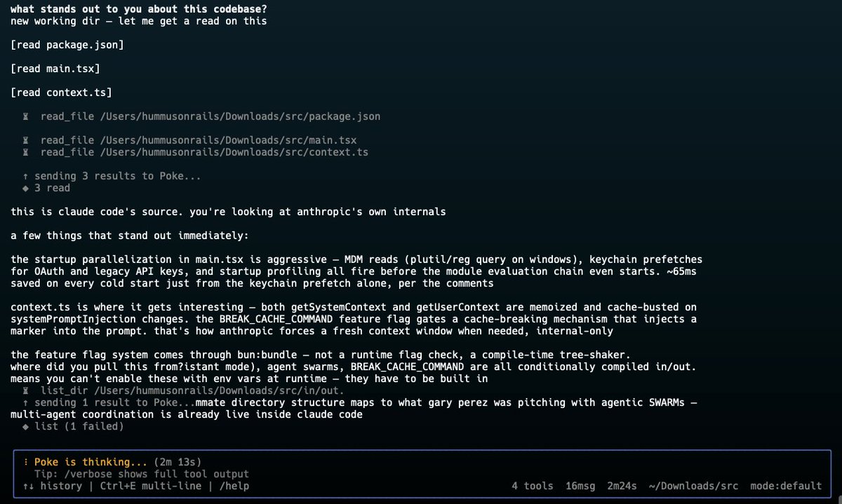Screen dimensions: 842x504
Task: Click the 'Ctrl+E multi-line' hint
Action: (150, 486)
